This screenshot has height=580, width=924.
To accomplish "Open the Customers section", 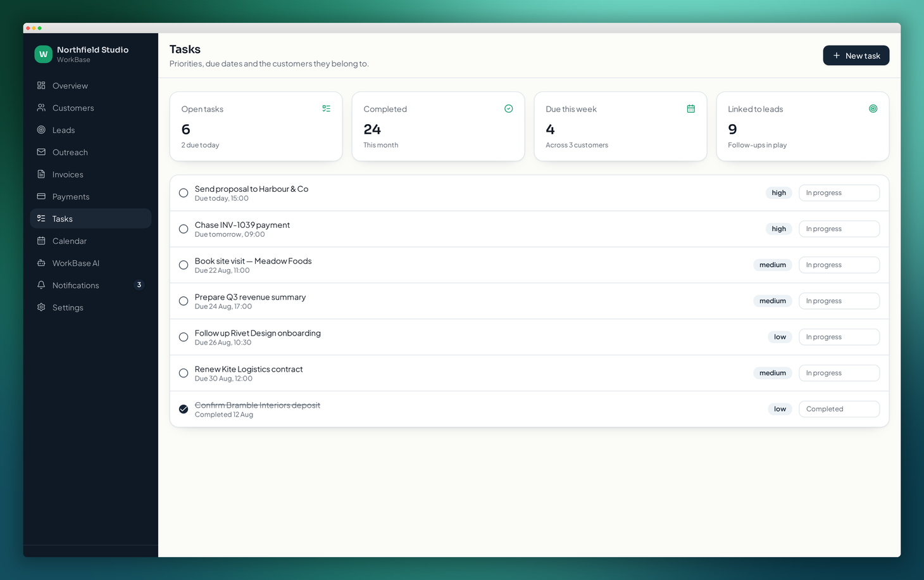I will click(x=91, y=108).
